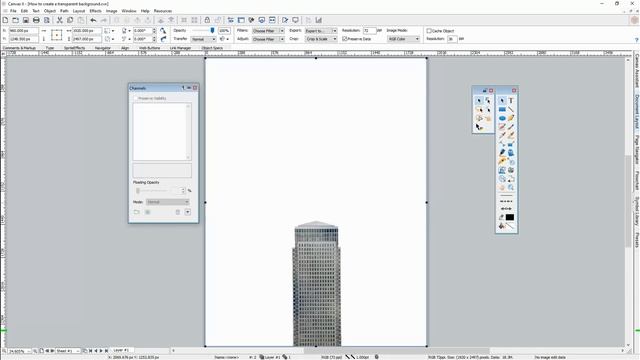640x360 pixels.
Task: Click the rotate object icon in properties bar
Action: (x=163, y=31)
